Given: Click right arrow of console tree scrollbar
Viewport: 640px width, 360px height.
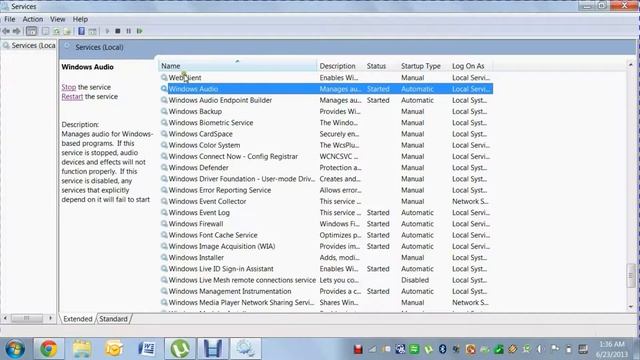Looking at the screenshot, I should (x=51, y=318).
